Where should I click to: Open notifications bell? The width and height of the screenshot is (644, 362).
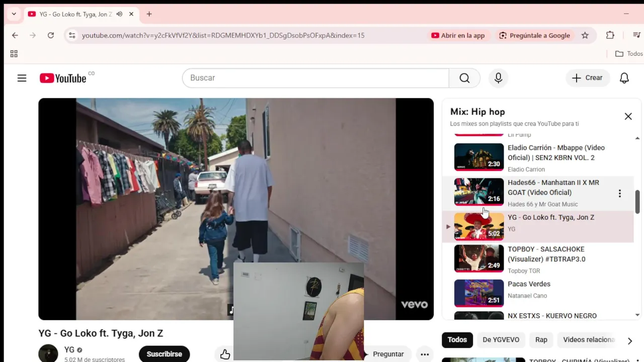[x=624, y=78]
